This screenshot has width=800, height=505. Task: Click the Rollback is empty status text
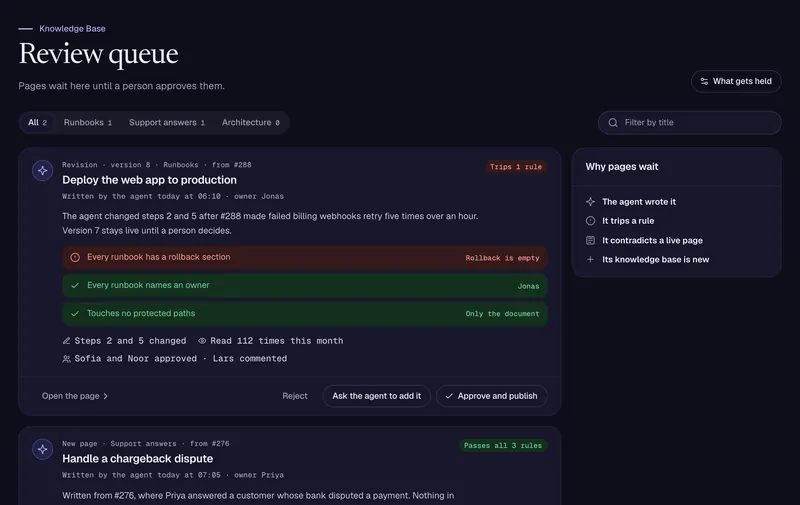tap(502, 258)
